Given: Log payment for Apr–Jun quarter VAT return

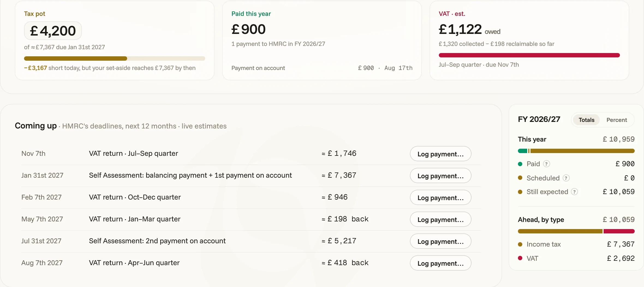Looking at the screenshot, I should click(440, 263).
